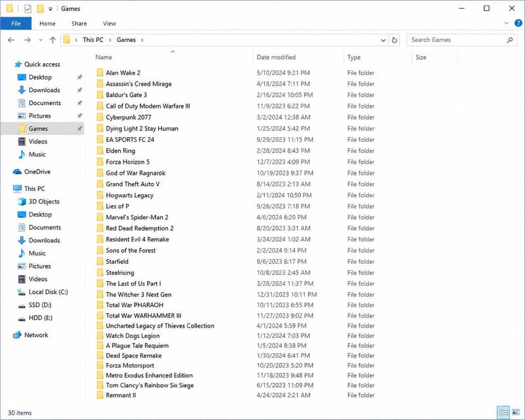Screen dimensions: 525x420
Task: Open Downloads under Quick access
Action: pos(44,90)
